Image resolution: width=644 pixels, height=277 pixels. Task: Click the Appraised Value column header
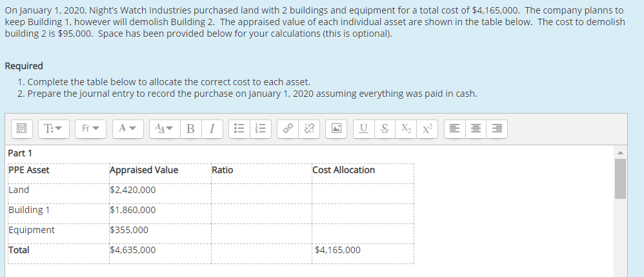coord(144,170)
